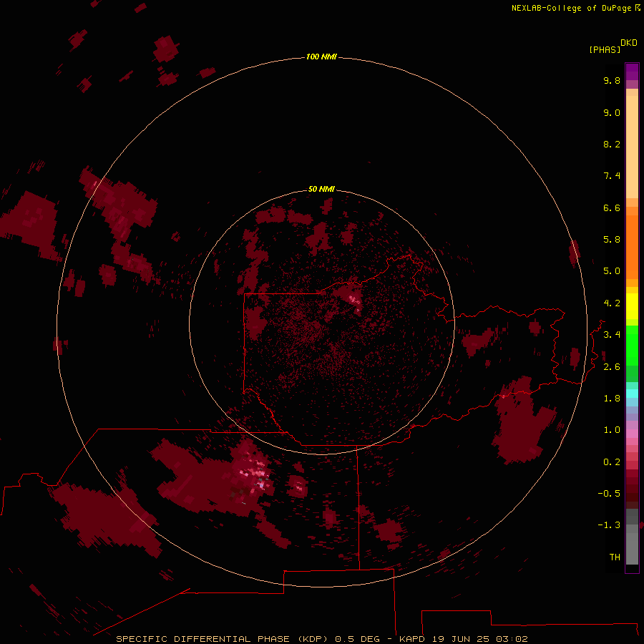Click the 19 JUN 25 03:02 timestamp
644x644 pixels.
pos(479,639)
